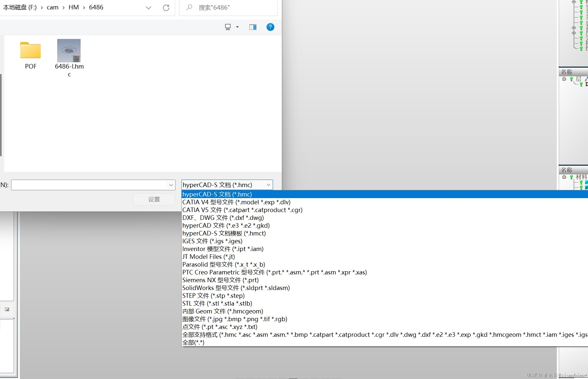Change the file view layout icon

228,27
